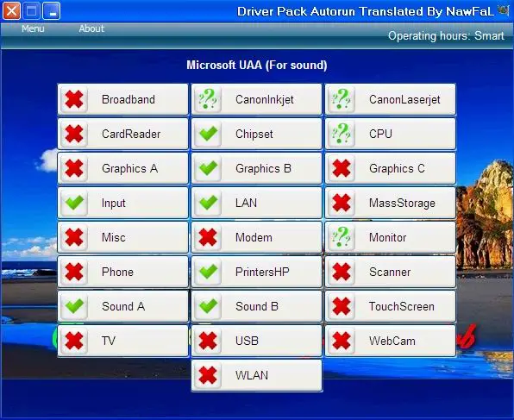This screenshot has height=420, width=514.
Task: Select the USB driver button
Action: pyautogui.click(x=257, y=341)
